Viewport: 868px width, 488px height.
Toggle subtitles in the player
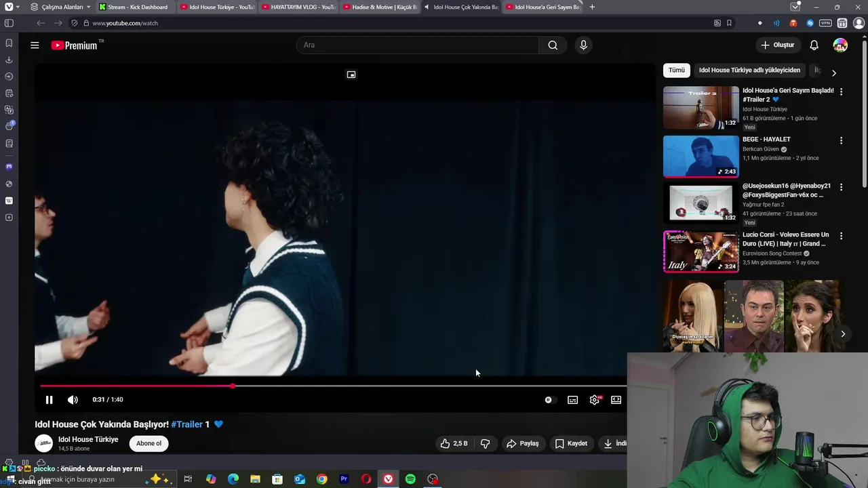(x=572, y=400)
